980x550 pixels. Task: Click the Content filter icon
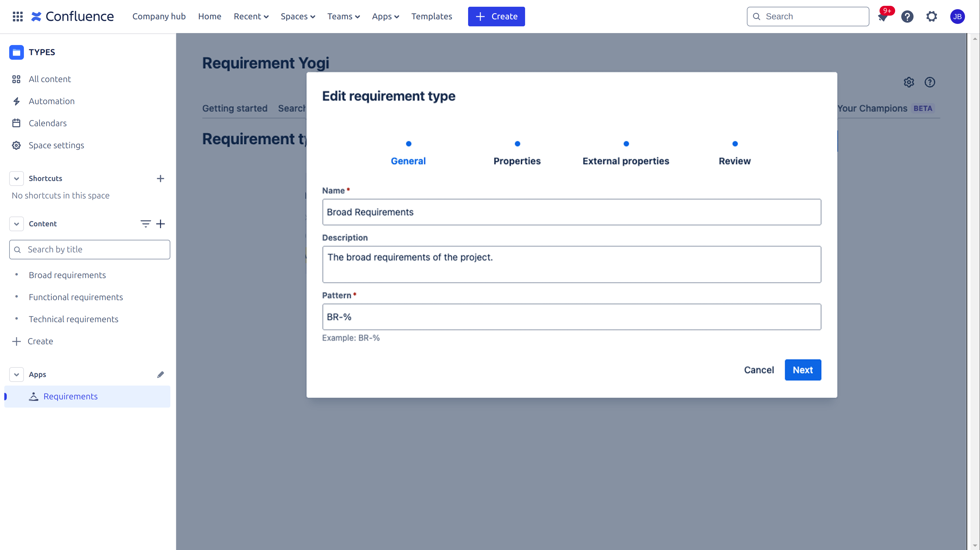click(145, 224)
